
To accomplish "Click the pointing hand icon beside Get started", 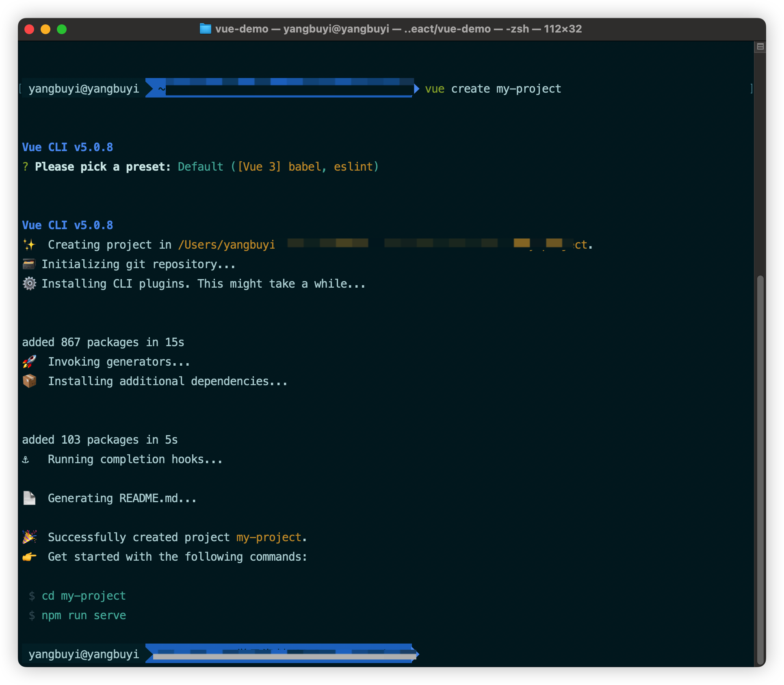I will pyautogui.click(x=29, y=557).
